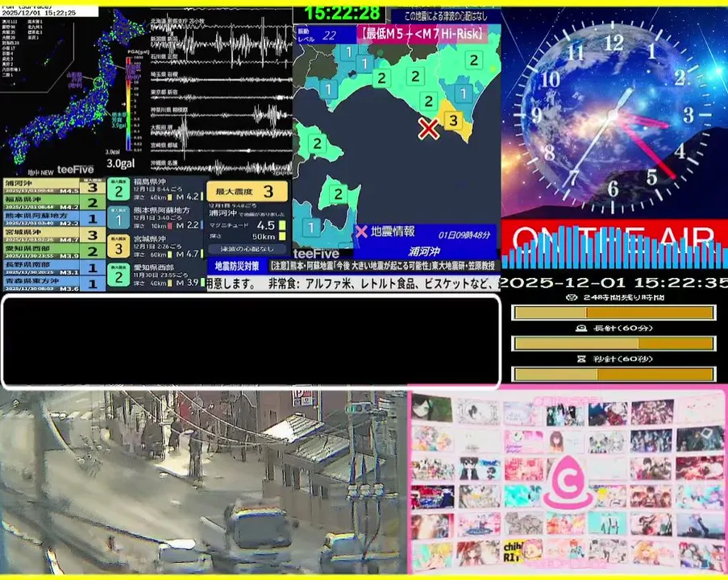
Task: Click the pink 最低M5+<M7 Hi-Risk banner
Action: point(422,35)
